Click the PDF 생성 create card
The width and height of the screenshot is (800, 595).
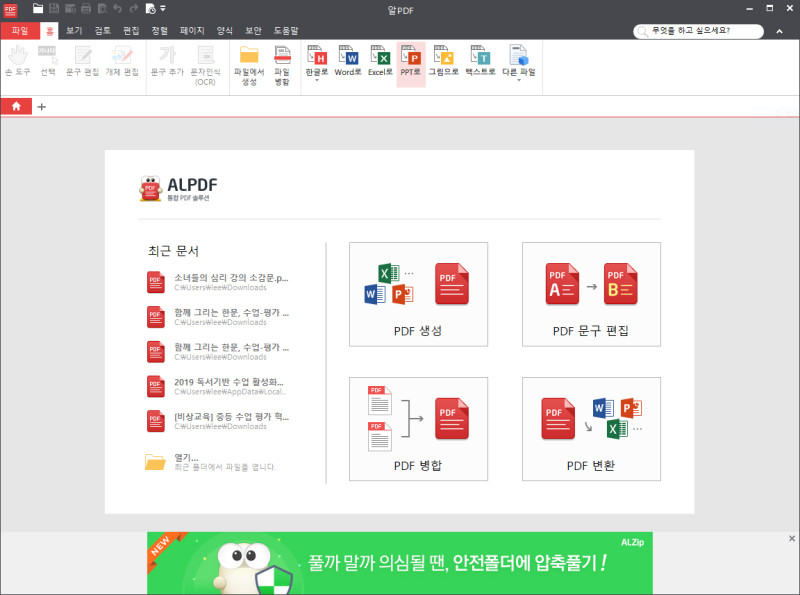[x=418, y=294]
